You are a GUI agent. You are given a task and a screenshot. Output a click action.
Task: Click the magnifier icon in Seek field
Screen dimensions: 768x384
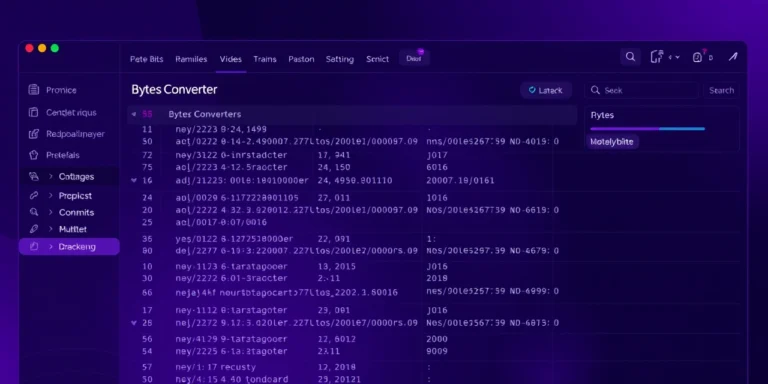coord(595,90)
